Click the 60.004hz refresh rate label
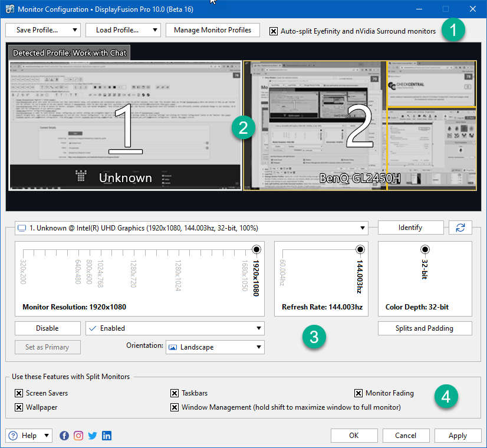487x448 pixels. pos(282,273)
